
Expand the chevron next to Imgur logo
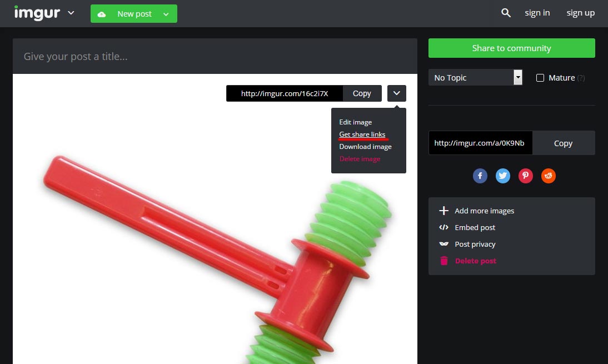(x=71, y=13)
